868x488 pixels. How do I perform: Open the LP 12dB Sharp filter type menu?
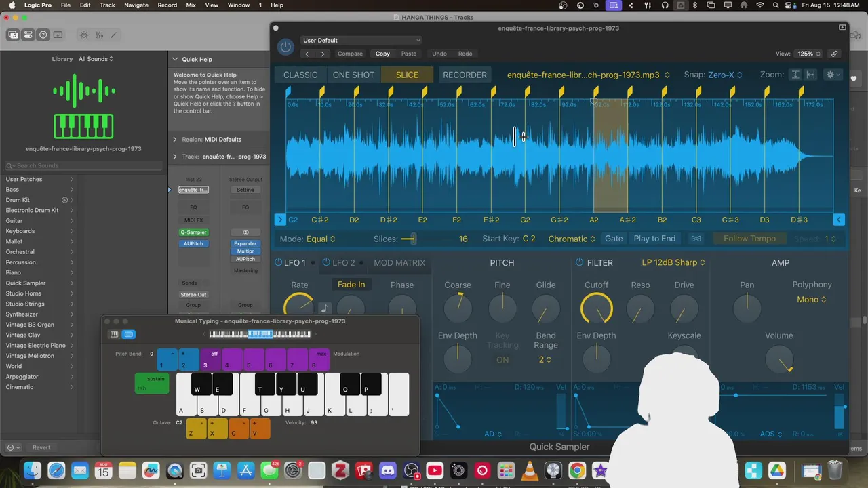(673, 262)
